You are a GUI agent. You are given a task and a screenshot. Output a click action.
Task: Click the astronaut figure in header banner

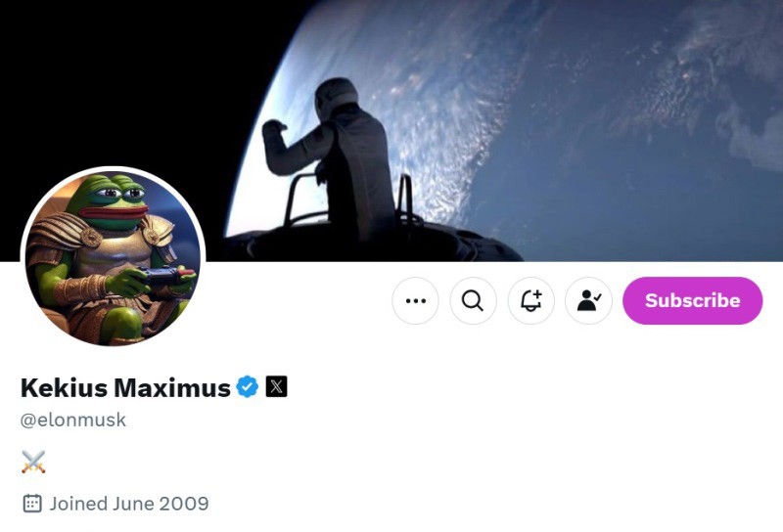click(x=332, y=157)
